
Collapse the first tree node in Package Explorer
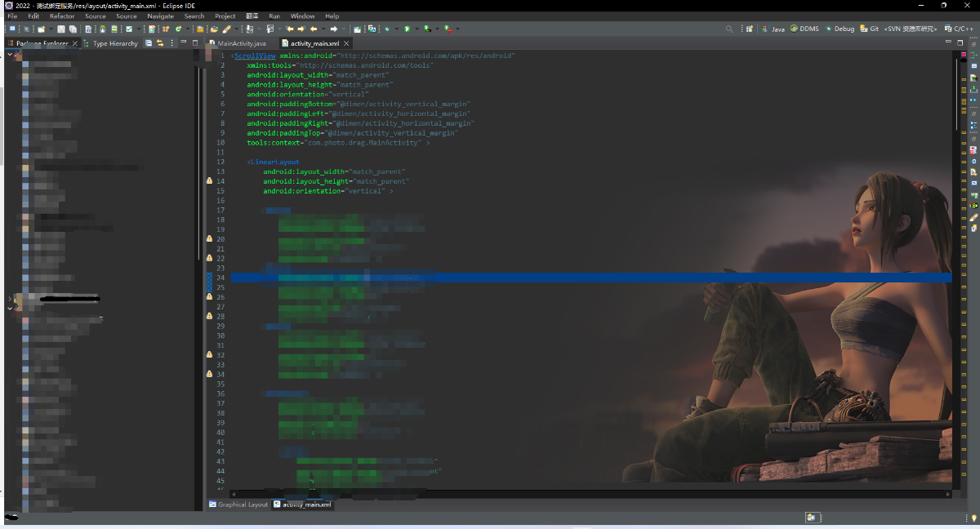point(9,54)
